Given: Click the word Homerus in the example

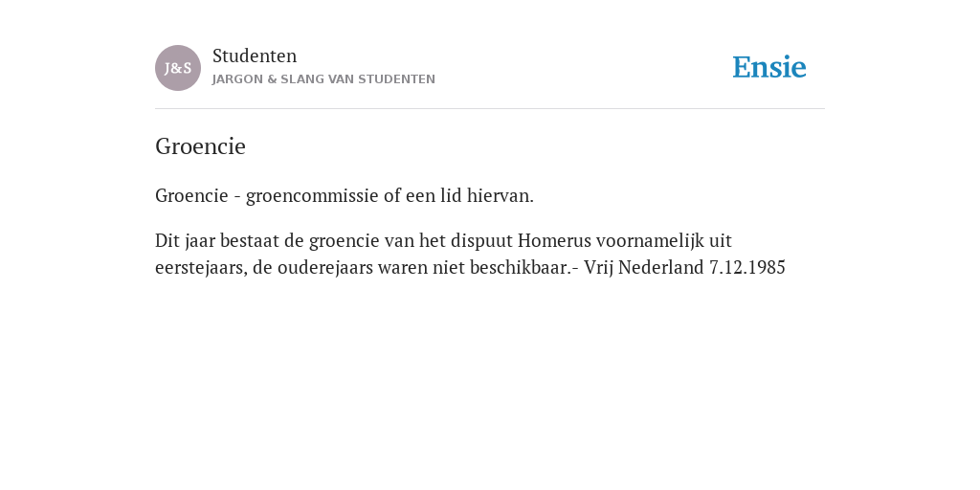Looking at the screenshot, I should (554, 240).
